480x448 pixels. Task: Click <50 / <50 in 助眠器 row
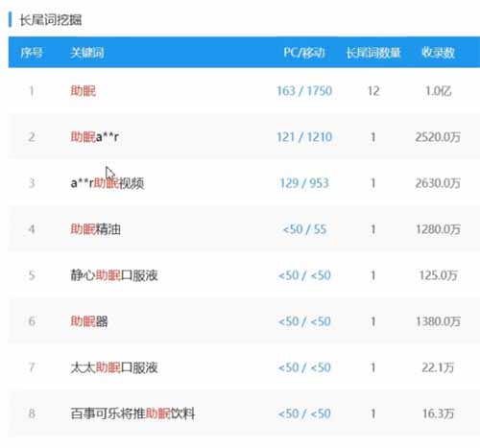(304, 321)
